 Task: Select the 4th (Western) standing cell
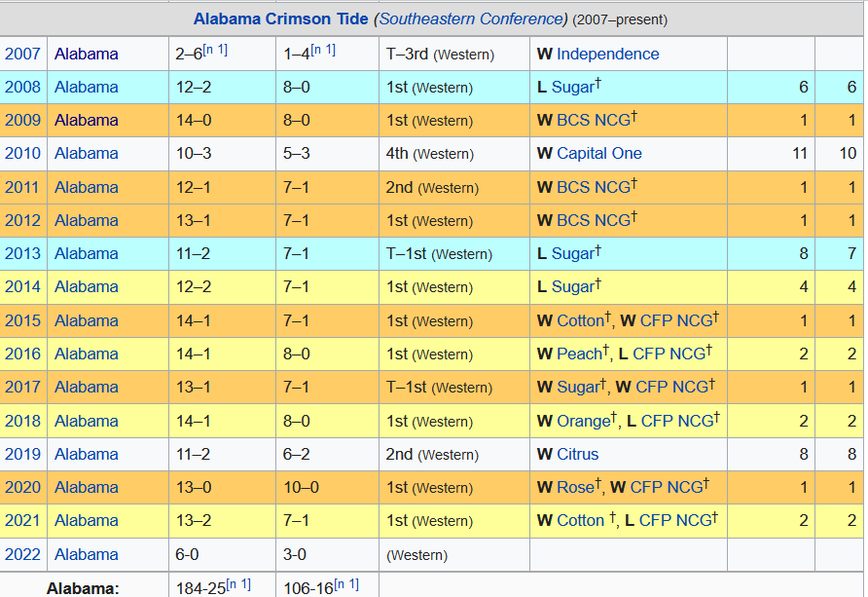click(x=453, y=154)
